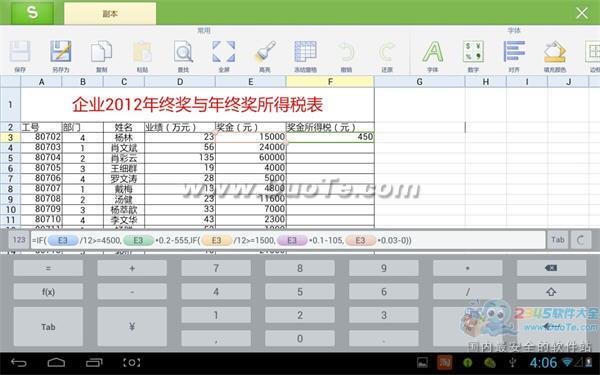The image size is (600, 375).
Task: Open Fill Color (填充颜色) bucket
Action: tap(555, 52)
